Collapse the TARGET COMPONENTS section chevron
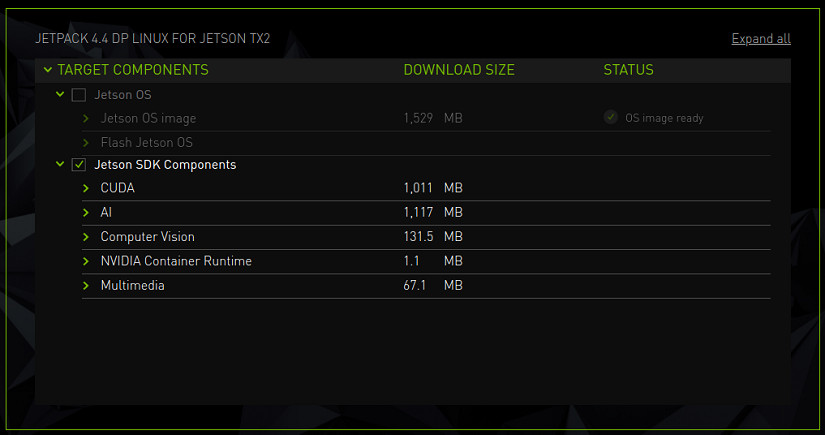 point(48,69)
